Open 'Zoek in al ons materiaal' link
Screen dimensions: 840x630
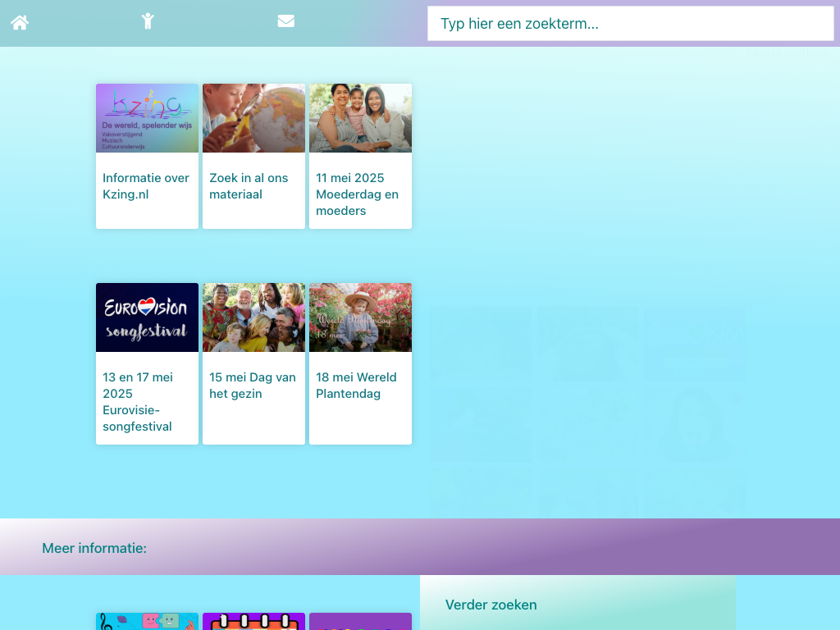pyautogui.click(x=249, y=186)
